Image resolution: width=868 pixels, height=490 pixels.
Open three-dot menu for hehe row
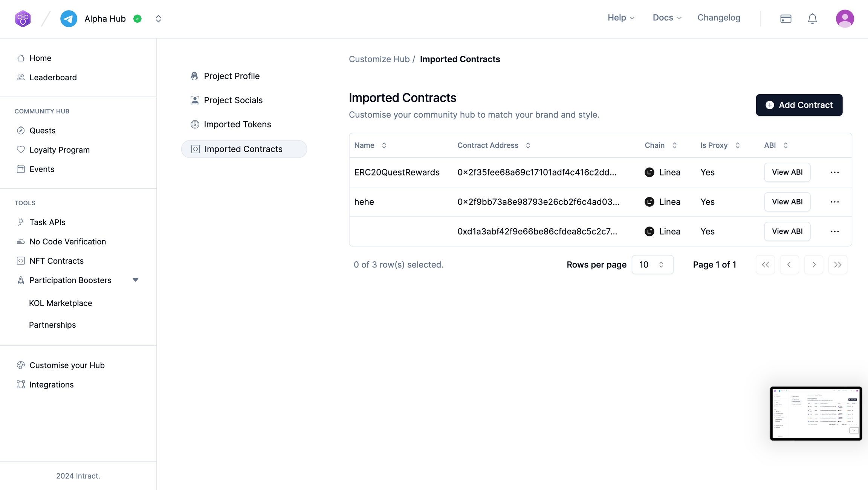[834, 202]
